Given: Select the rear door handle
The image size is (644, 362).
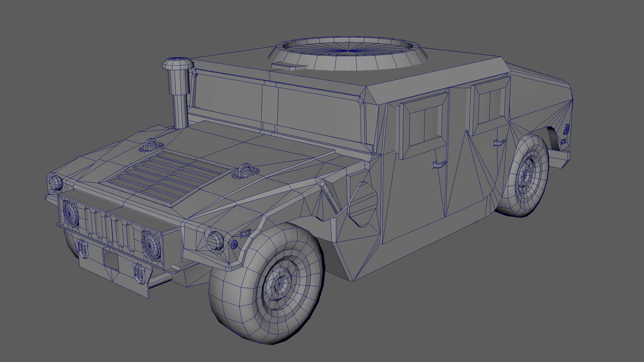Looking at the screenshot, I should coord(499,142).
